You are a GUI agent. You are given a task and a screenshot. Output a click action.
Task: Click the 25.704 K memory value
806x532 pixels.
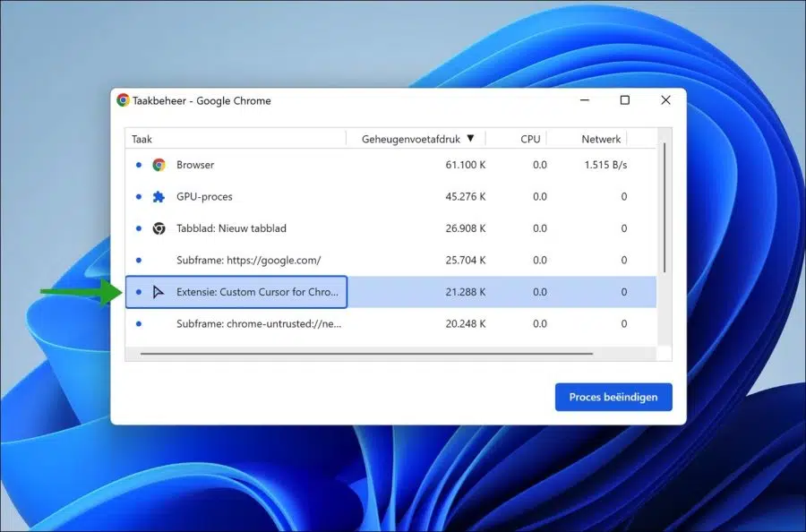(465, 261)
